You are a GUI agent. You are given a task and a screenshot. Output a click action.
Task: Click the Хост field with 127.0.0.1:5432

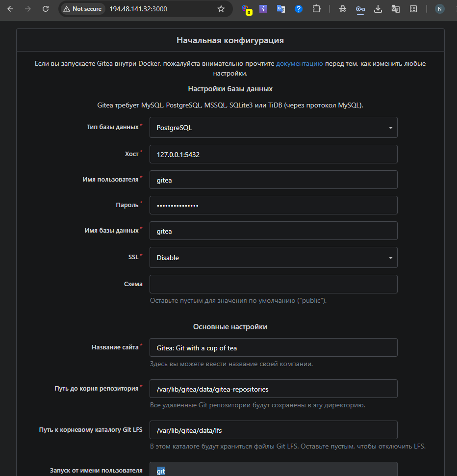tap(274, 154)
